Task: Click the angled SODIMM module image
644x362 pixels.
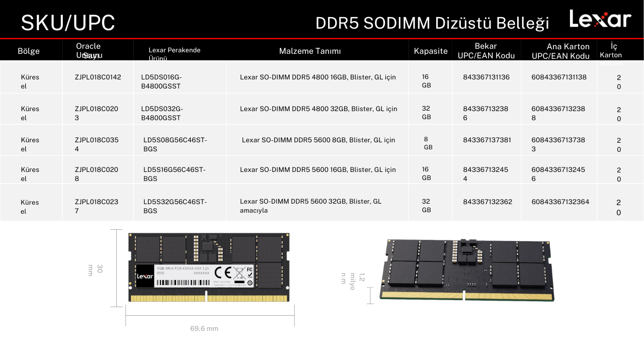Action: 466,270
